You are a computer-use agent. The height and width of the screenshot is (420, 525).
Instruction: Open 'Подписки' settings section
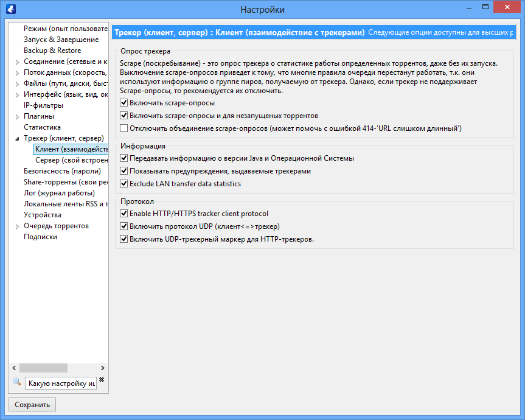(x=41, y=237)
